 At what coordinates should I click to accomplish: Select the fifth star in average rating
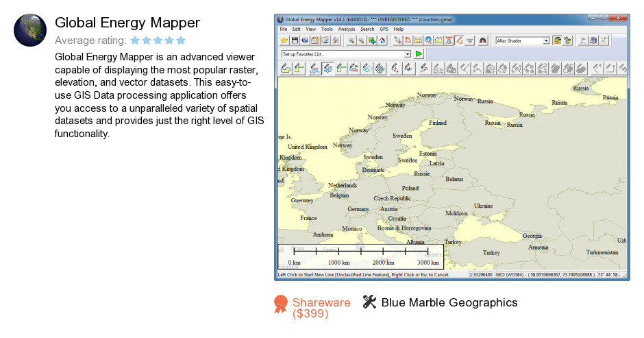[181, 40]
